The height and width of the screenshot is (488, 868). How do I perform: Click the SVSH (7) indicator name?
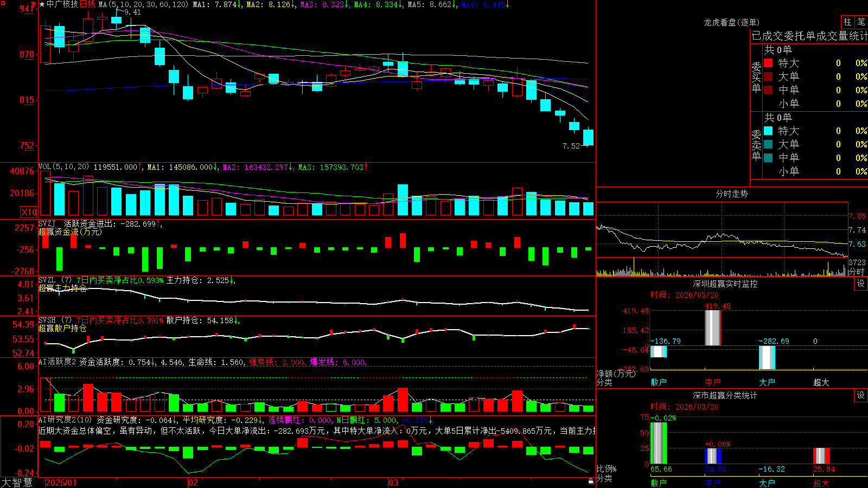point(55,320)
